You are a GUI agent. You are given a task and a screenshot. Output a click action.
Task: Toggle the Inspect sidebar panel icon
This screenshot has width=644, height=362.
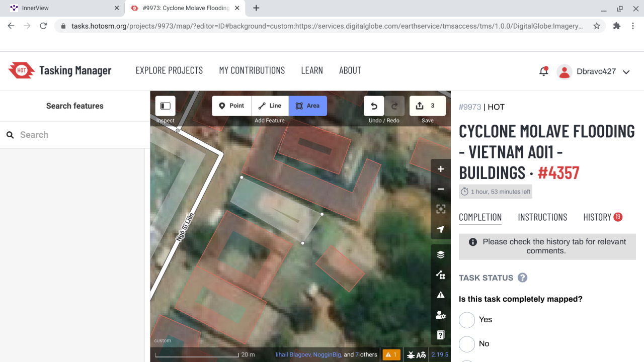click(165, 106)
